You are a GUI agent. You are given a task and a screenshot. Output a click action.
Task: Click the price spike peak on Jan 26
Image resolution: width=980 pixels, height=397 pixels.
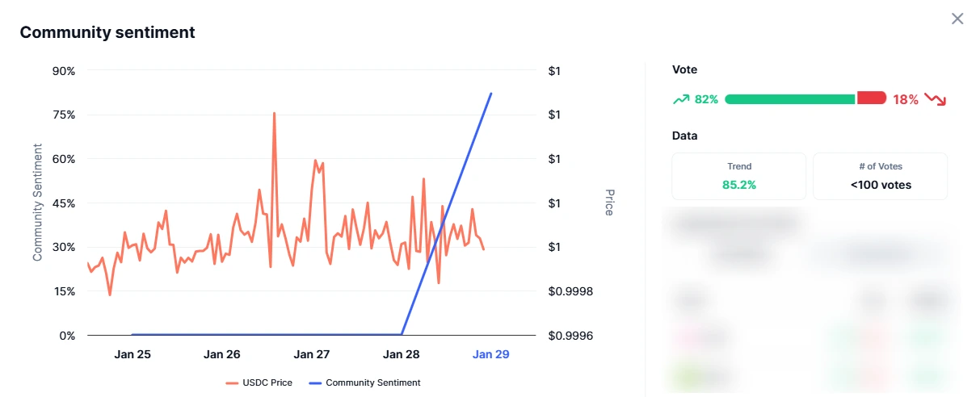pos(274,114)
